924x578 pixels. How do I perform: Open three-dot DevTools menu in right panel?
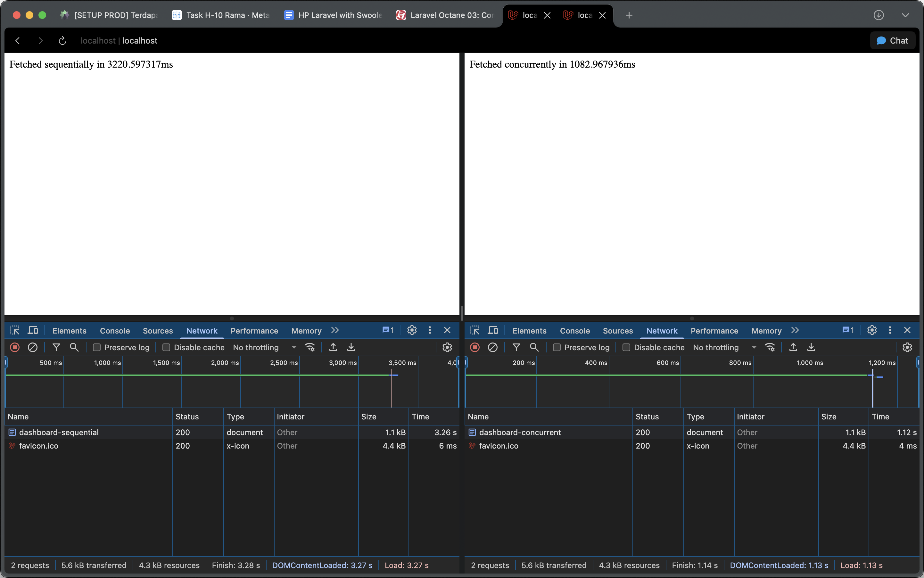890,330
